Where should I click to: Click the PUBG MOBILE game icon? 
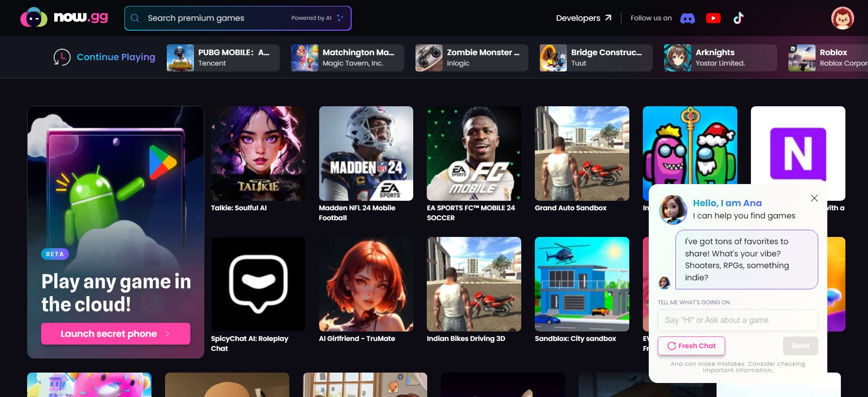[180, 58]
